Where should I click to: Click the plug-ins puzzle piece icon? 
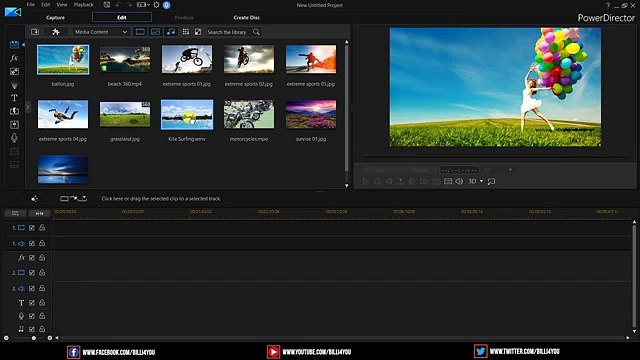(56, 32)
